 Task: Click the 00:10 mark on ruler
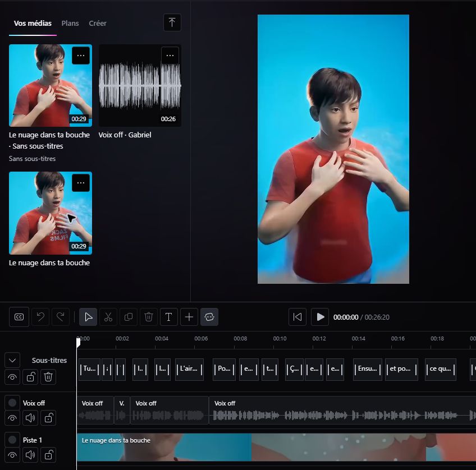click(x=280, y=338)
